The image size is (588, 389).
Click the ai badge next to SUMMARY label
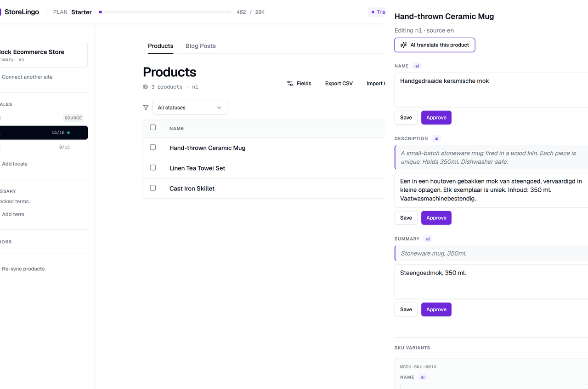428,239
